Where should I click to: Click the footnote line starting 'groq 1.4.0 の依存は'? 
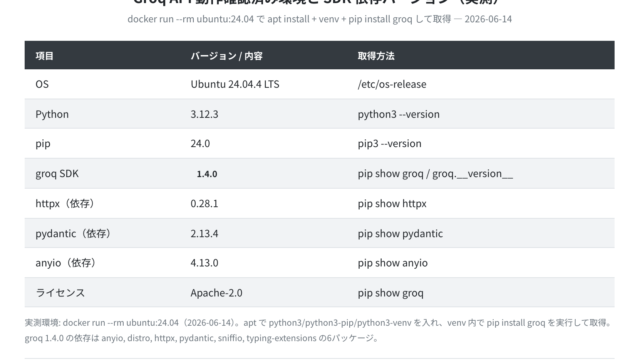pos(202,338)
